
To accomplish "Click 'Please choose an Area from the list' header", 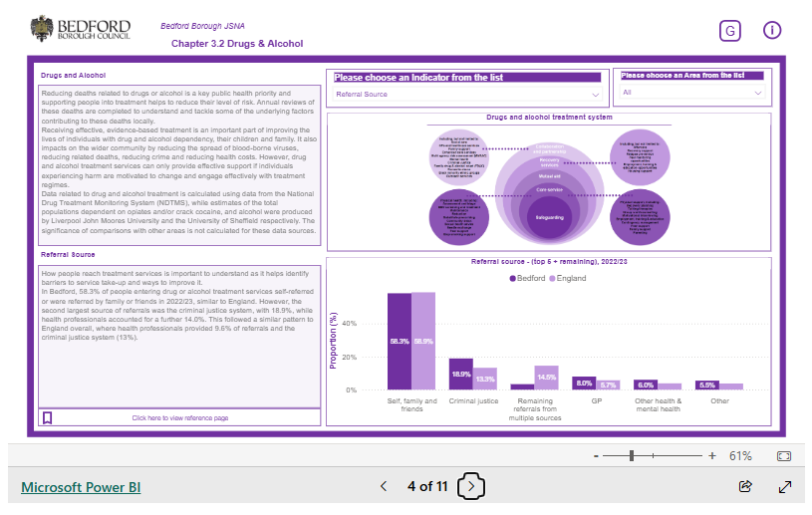I will tap(691, 76).
